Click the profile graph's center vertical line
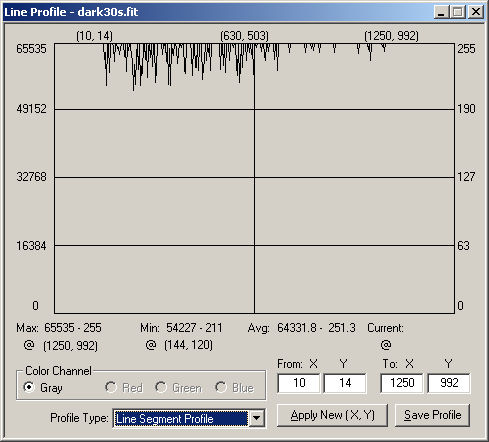The image size is (489, 442). click(254, 178)
